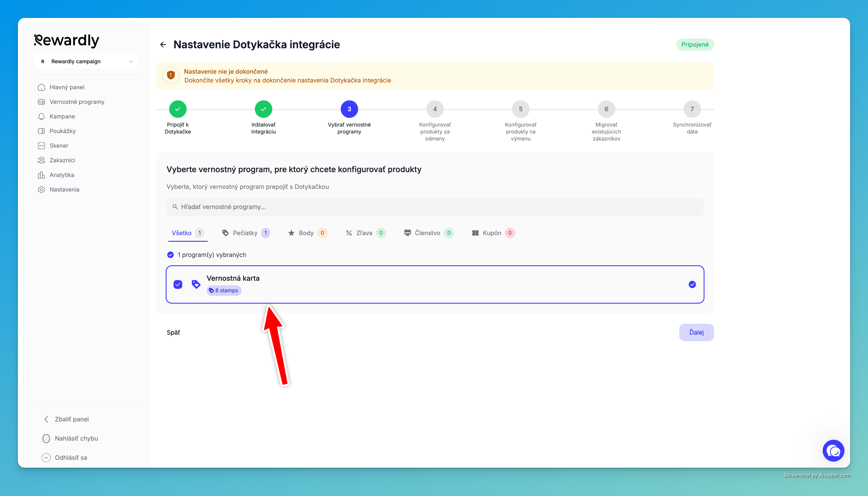Click the Členstvo count badge 0

[449, 233]
